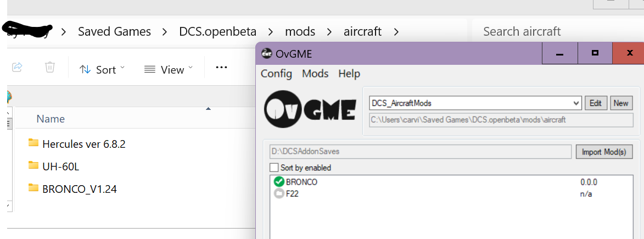Open the View menu in Explorer
The image size is (644, 239).
(169, 70)
